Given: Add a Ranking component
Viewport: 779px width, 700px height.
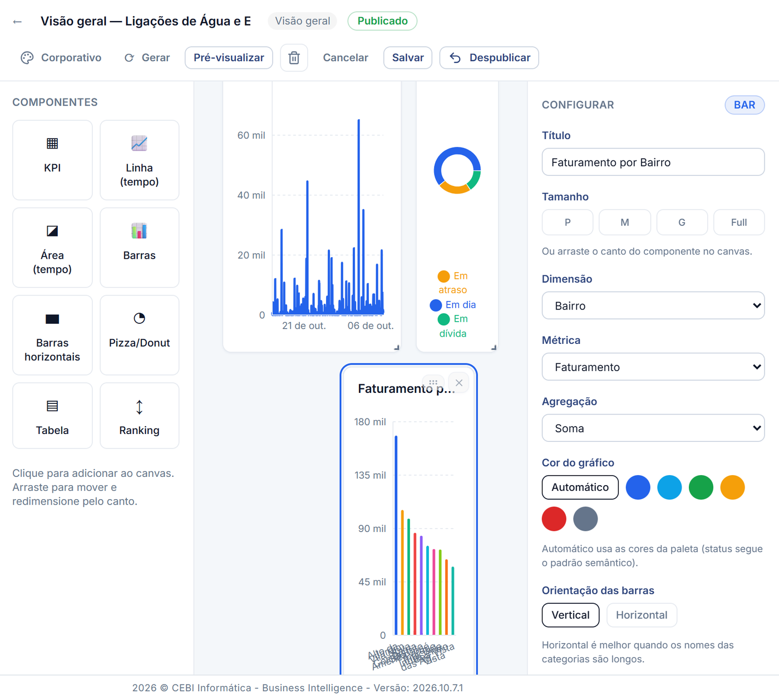Looking at the screenshot, I should tap(139, 416).
